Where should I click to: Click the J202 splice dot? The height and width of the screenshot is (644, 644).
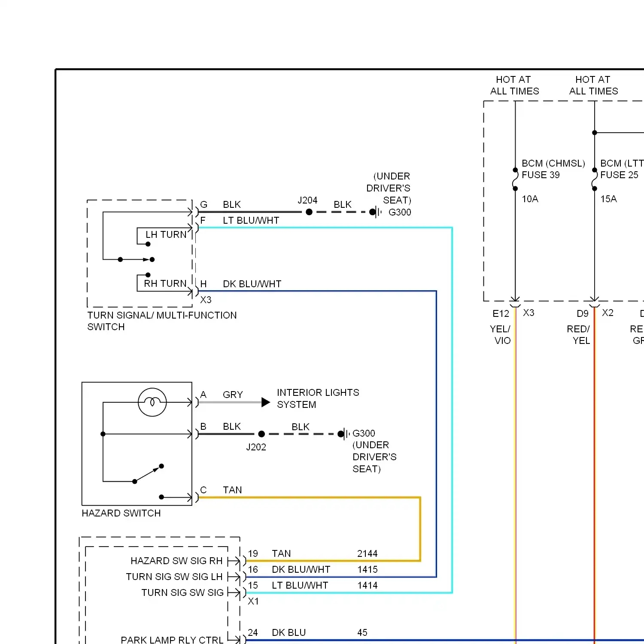(x=261, y=434)
